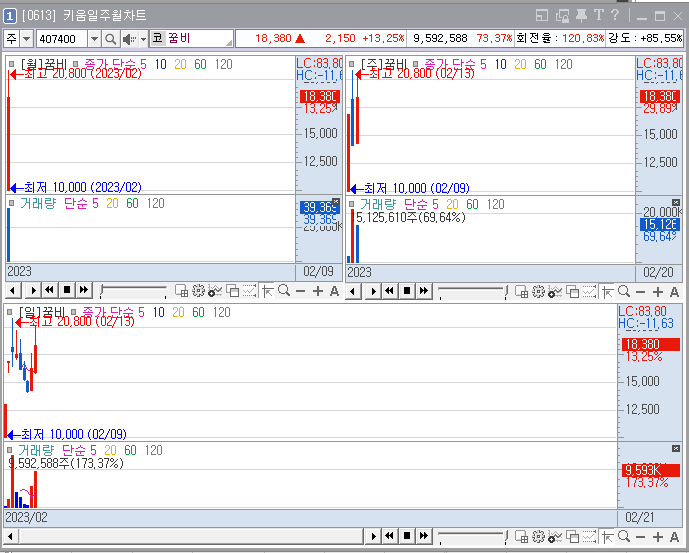Open help question mark icon in title bar
The height and width of the screenshot is (553, 689).
[615, 15]
